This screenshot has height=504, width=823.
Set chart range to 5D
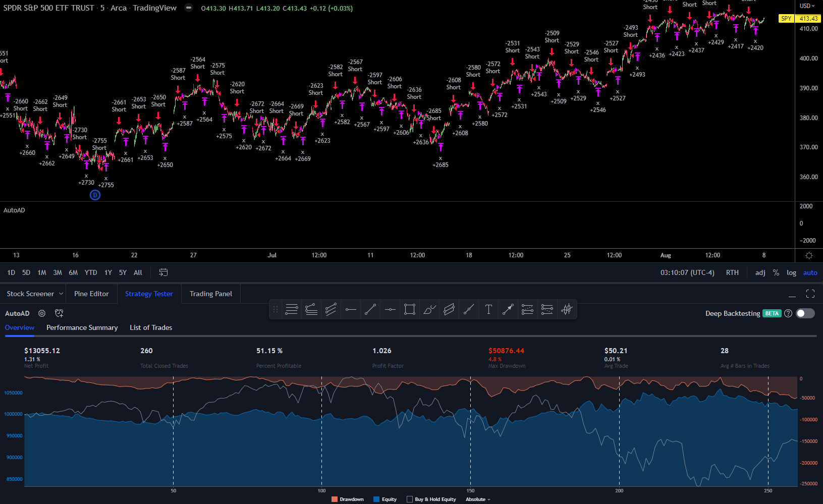tap(26, 272)
